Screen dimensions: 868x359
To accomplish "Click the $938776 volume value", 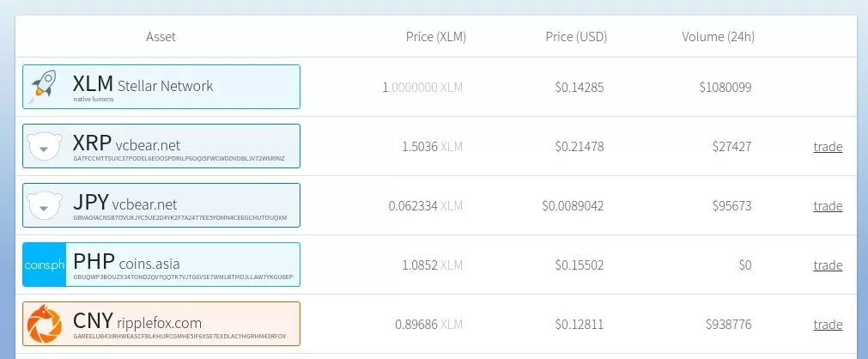I will 729,325.
